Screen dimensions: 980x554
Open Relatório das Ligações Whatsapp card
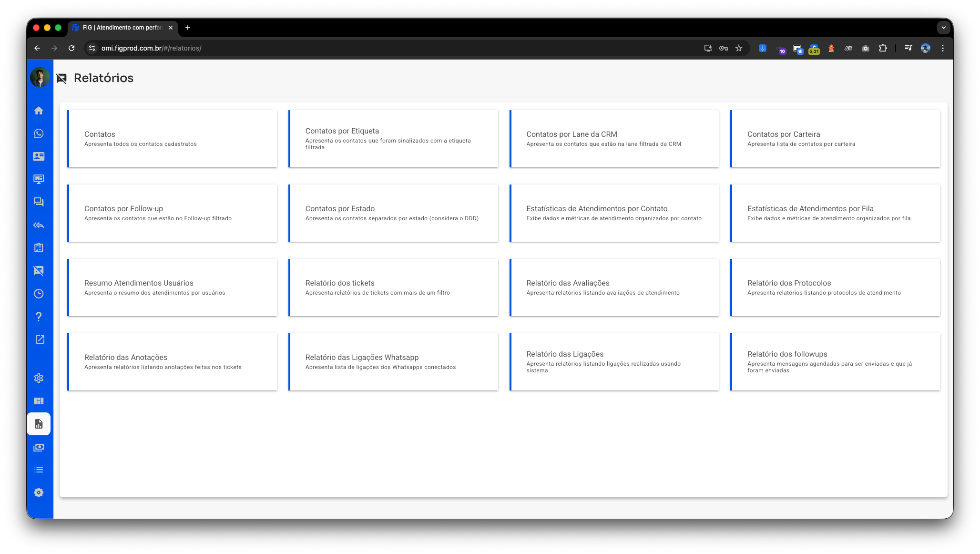[393, 362]
